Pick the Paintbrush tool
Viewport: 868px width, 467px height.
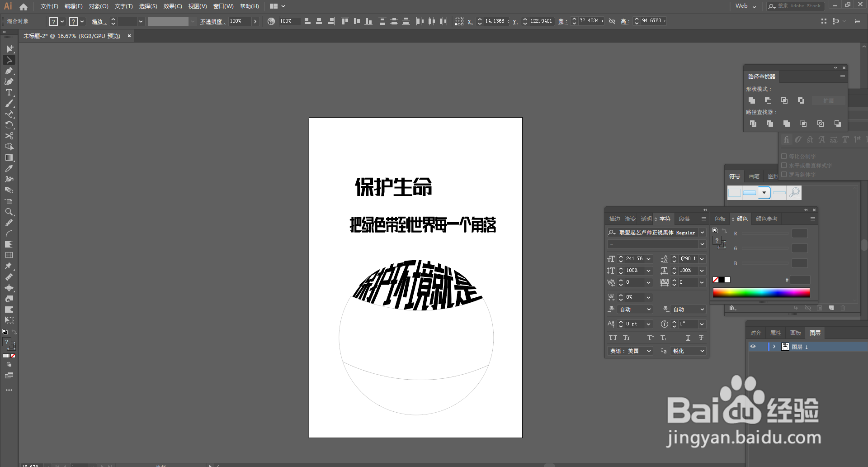[9, 103]
